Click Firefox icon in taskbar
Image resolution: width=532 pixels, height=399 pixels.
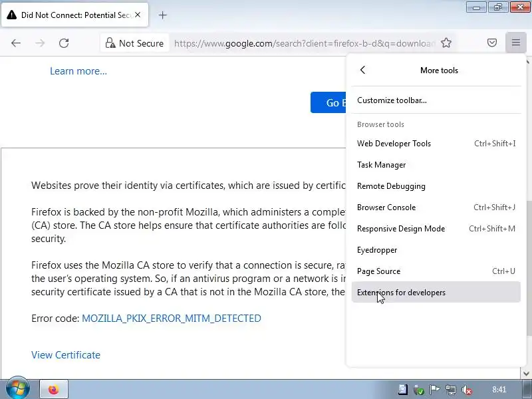click(54, 390)
